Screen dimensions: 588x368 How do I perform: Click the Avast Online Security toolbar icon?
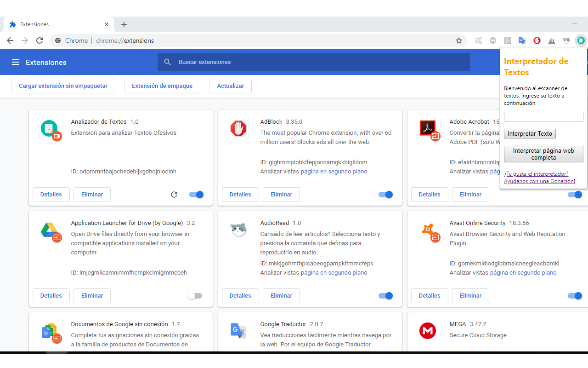pyautogui.click(x=479, y=40)
